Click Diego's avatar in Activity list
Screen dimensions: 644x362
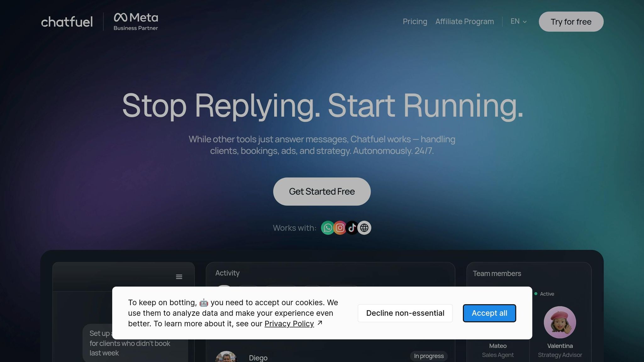(x=226, y=357)
